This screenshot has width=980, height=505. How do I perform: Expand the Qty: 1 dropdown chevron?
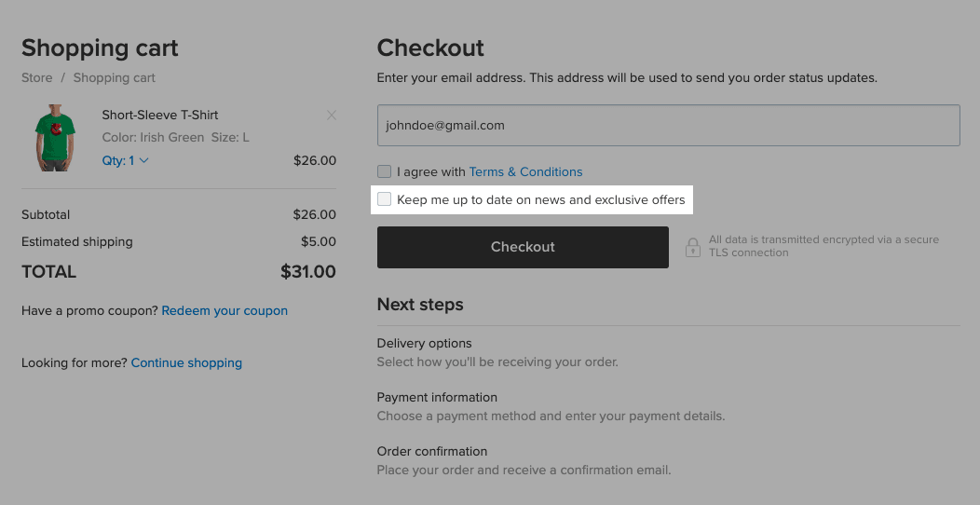(x=143, y=160)
